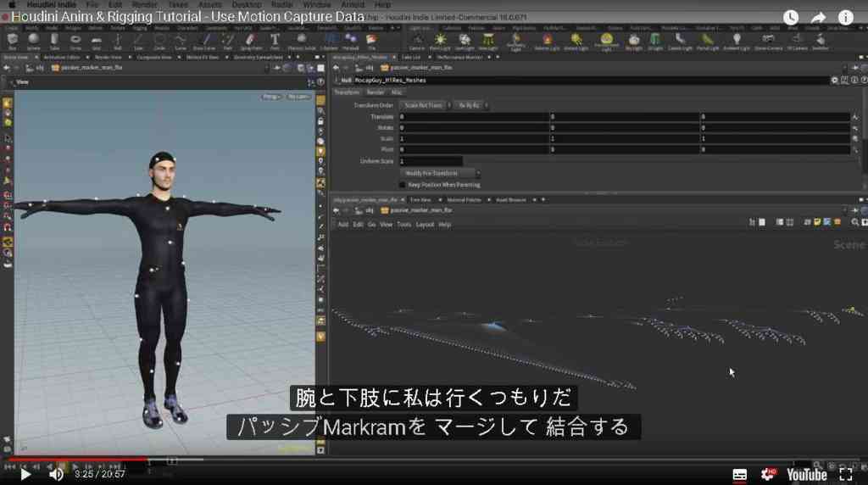Select the Box shelf tool
868x485 pixels.
pos(12,41)
